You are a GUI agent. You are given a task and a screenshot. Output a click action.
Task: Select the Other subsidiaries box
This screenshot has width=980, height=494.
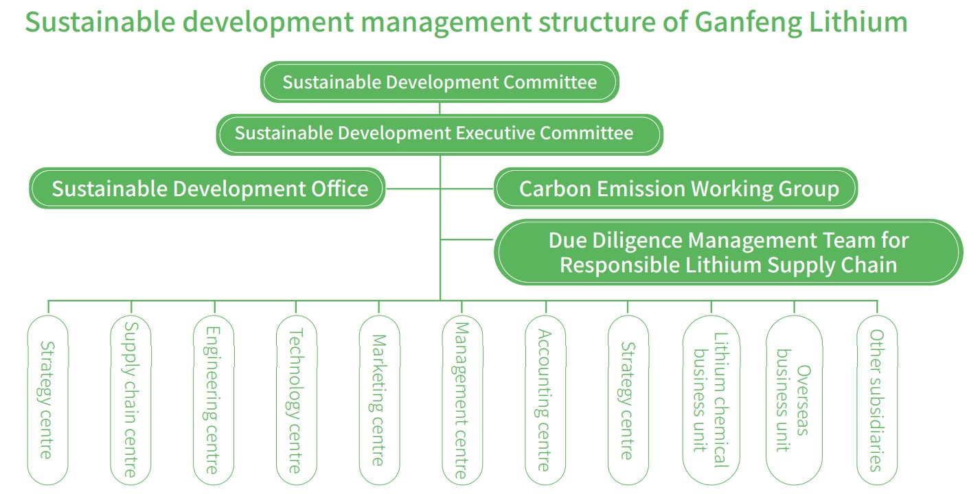tap(876, 400)
